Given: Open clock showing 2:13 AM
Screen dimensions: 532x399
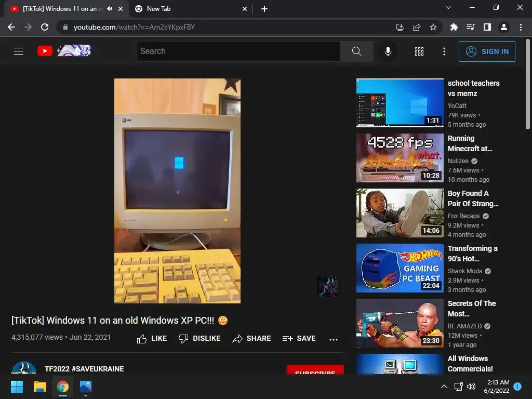Looking at the screenshot, I should (497, 387).
